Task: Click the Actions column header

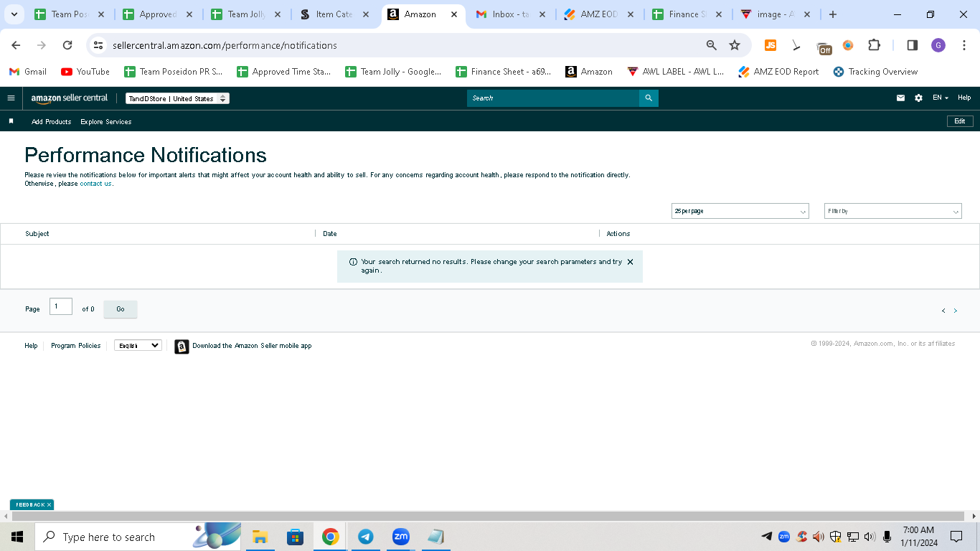Action: [x=618, y=234]
